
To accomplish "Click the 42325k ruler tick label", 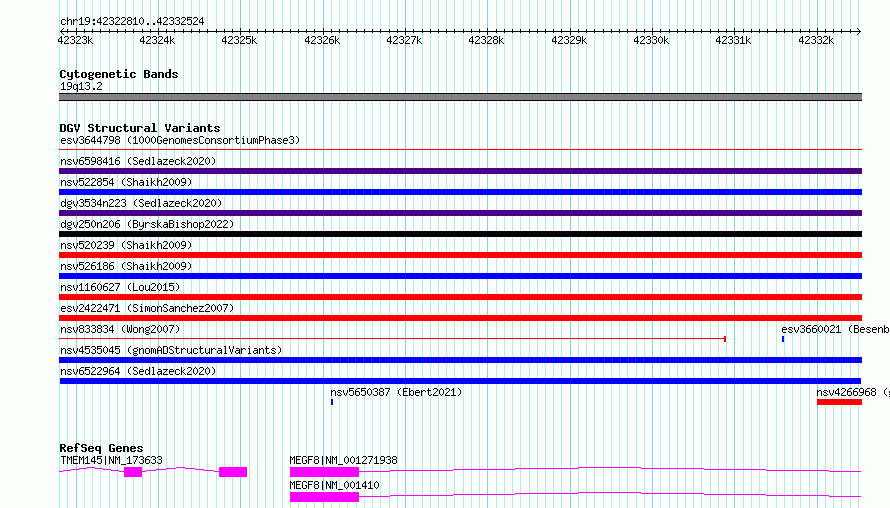I will coord(239,40).
